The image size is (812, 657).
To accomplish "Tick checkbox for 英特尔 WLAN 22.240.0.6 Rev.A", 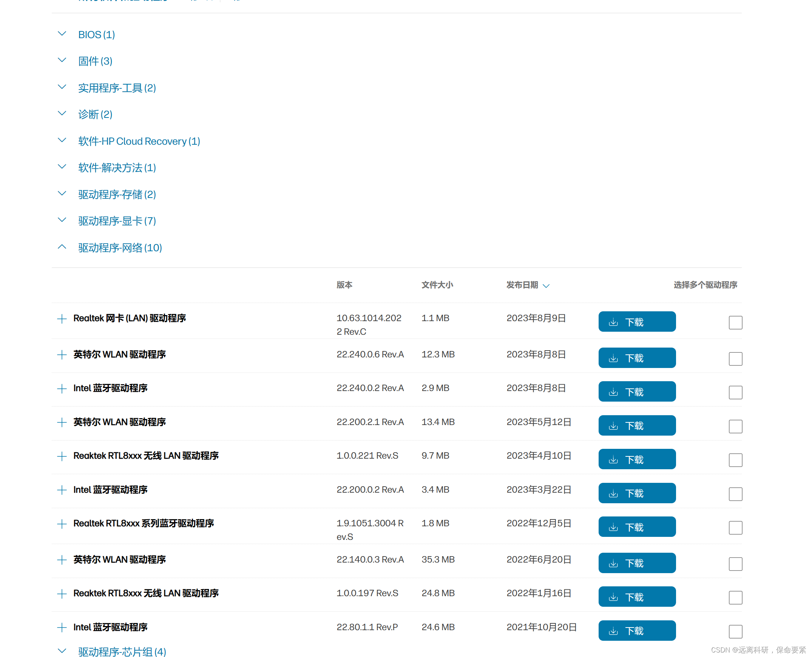I will [735, 359].
